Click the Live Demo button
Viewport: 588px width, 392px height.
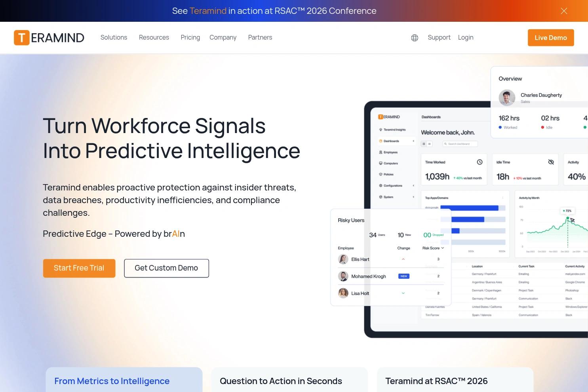pyautogui.click(x=551, y=38)
